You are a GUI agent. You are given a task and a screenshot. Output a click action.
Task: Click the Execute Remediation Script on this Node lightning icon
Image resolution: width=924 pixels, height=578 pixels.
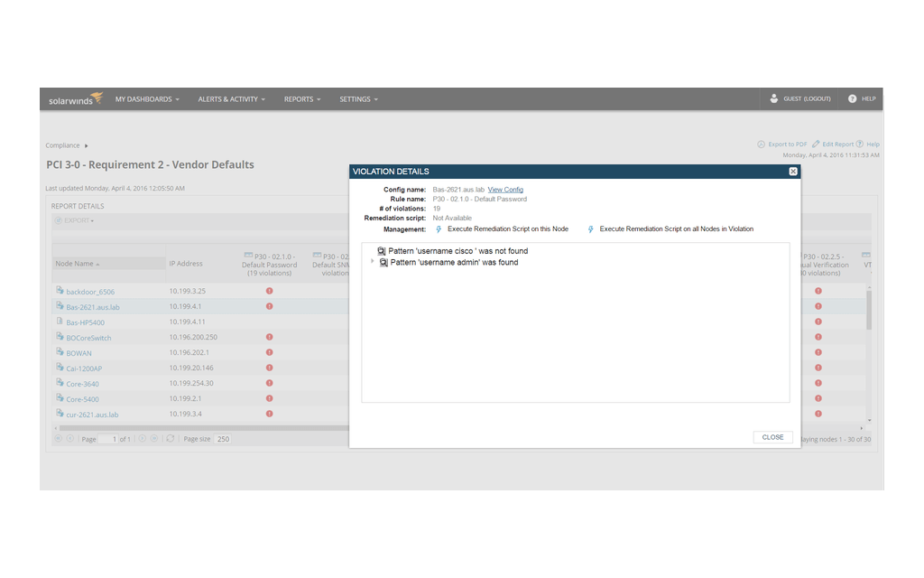pos(438,228)
